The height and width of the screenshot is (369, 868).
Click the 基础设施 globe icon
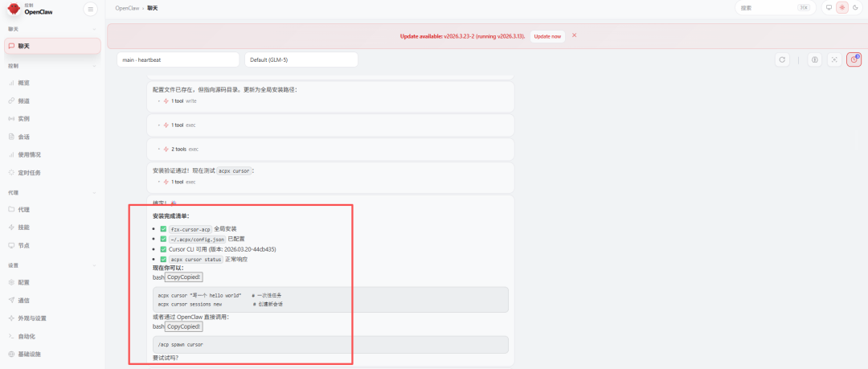point(11,354)
